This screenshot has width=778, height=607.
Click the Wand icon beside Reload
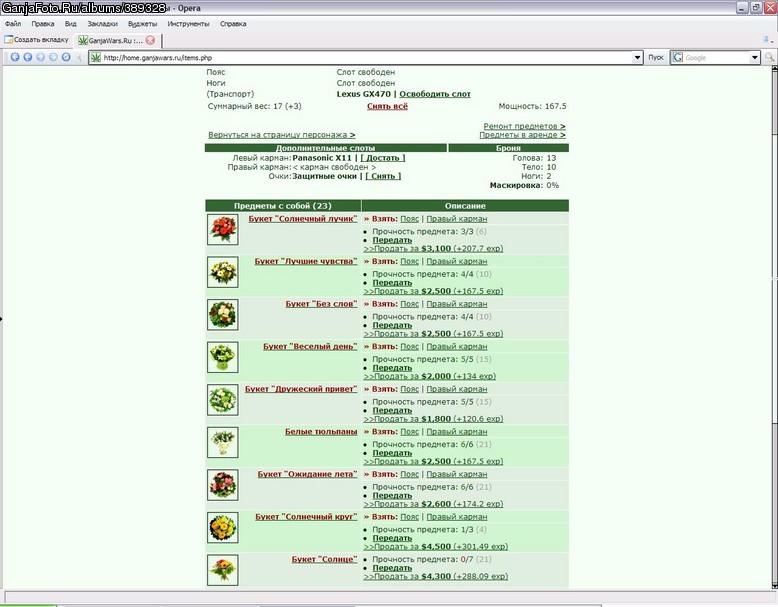(78, 58)
